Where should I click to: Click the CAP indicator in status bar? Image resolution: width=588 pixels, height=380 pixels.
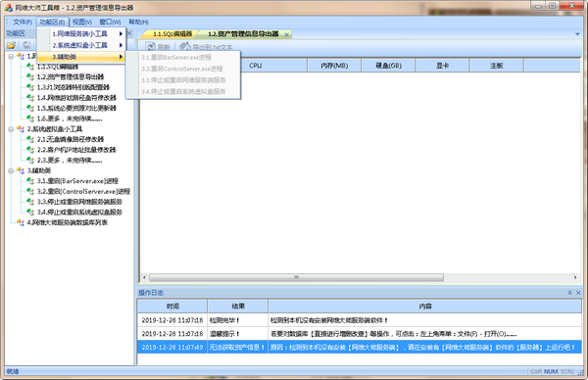coord(535,371)
